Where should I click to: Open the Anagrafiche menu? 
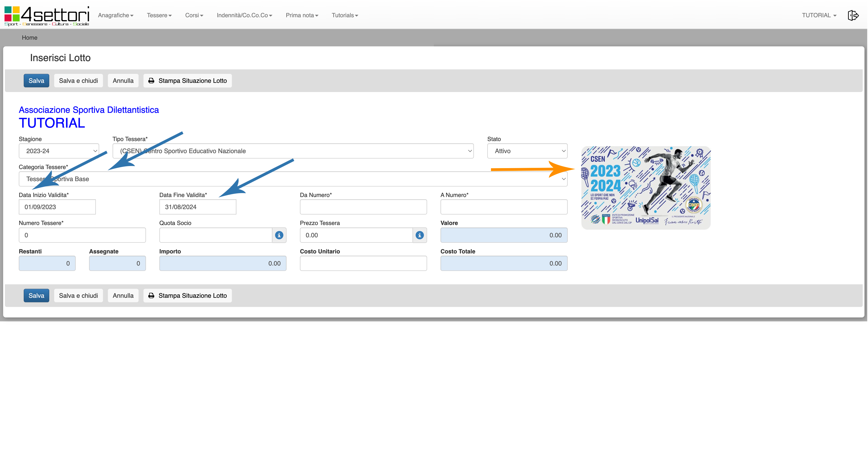[x=115, y=15]
